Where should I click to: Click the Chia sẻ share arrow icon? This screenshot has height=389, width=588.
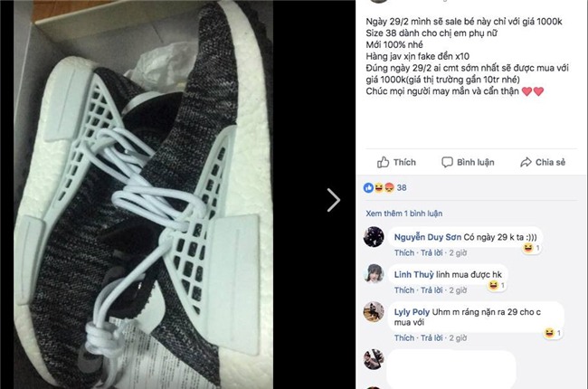tap(526, 162)
